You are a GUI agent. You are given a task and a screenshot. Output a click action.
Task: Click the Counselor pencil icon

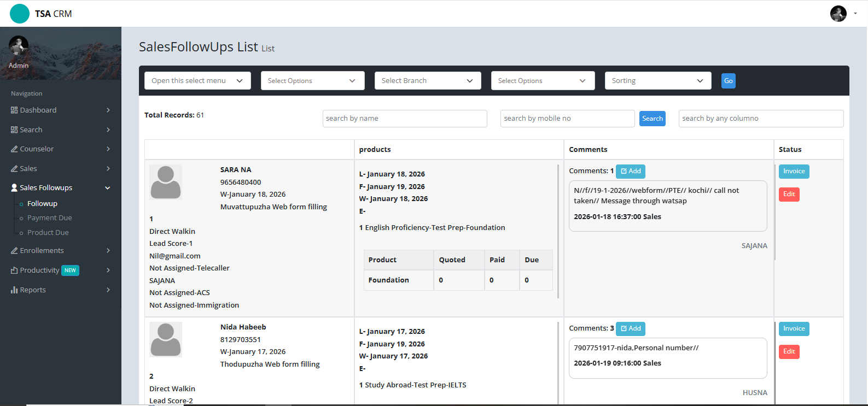(14, 149)
